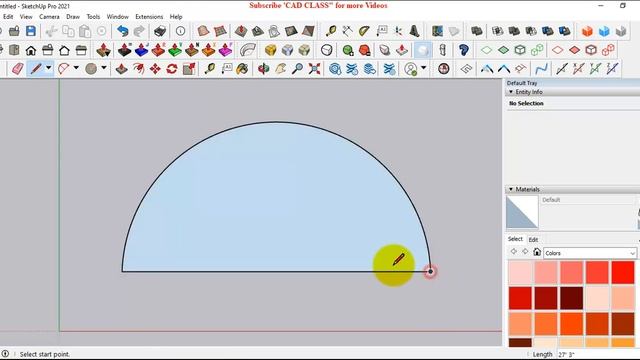This screenshot has height=360, width=640.
Task: Switch to the Materials Select tab
Action: [515, 239]
